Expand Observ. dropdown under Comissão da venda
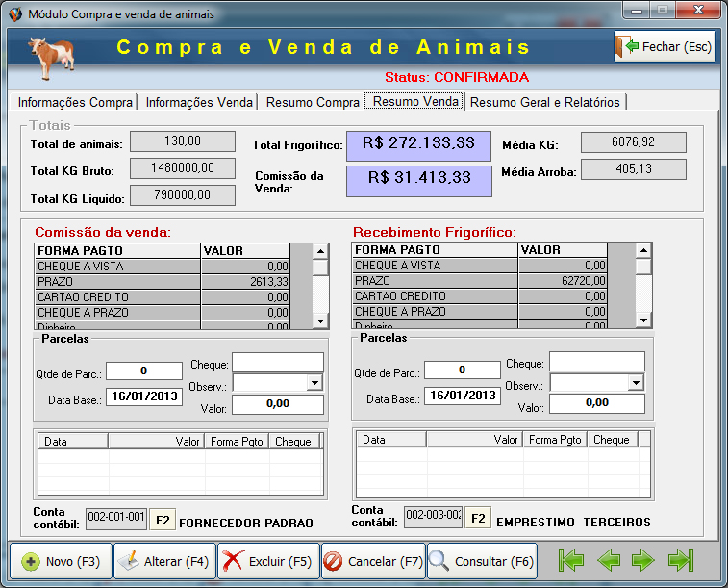The height and width of the screenshot is (588, 728). [x=314, y=383]
